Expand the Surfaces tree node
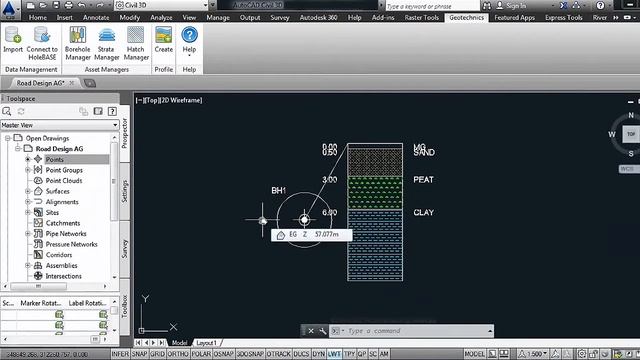 pyautogui.click(x=28, y=191)
